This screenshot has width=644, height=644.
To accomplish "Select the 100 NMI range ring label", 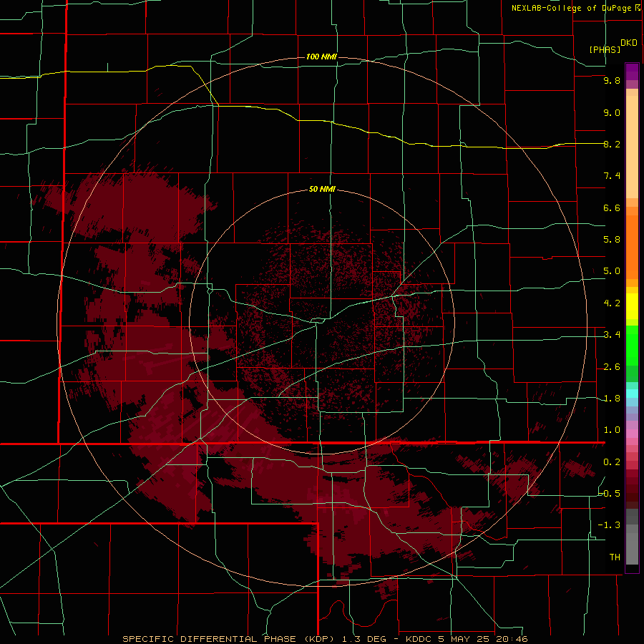I will point(321,57).
